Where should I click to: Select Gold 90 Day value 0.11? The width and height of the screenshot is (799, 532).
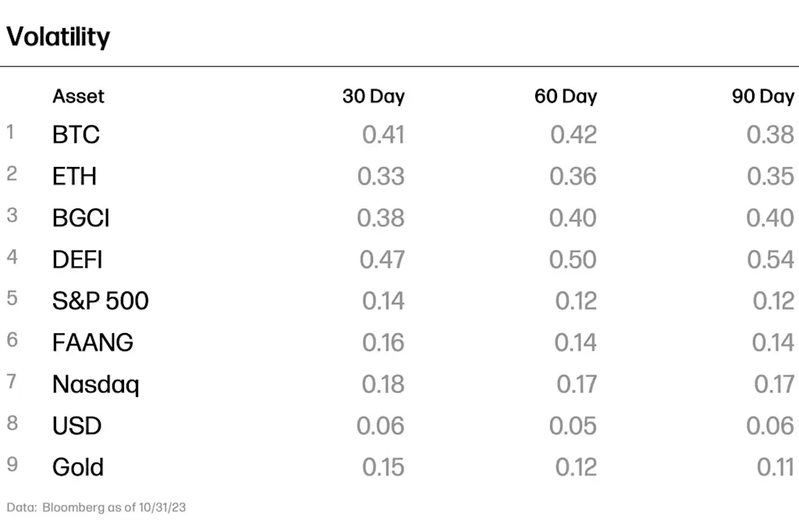pos(776,467)
